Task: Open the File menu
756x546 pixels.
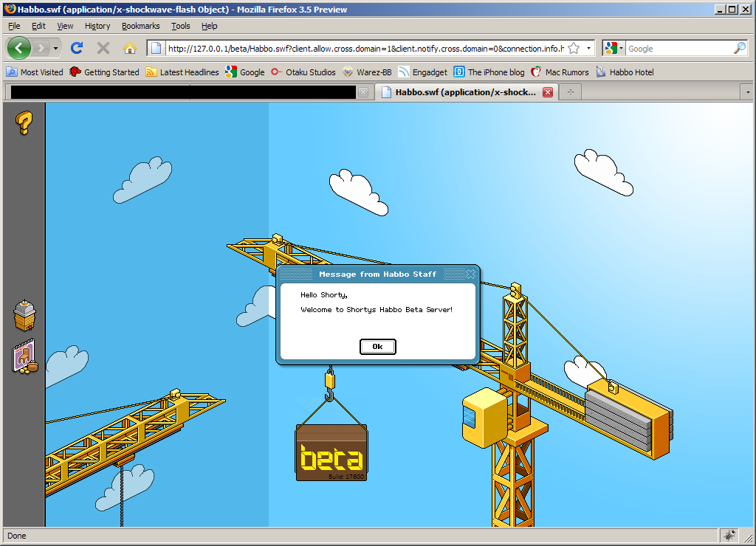Action: pos(14,26)
